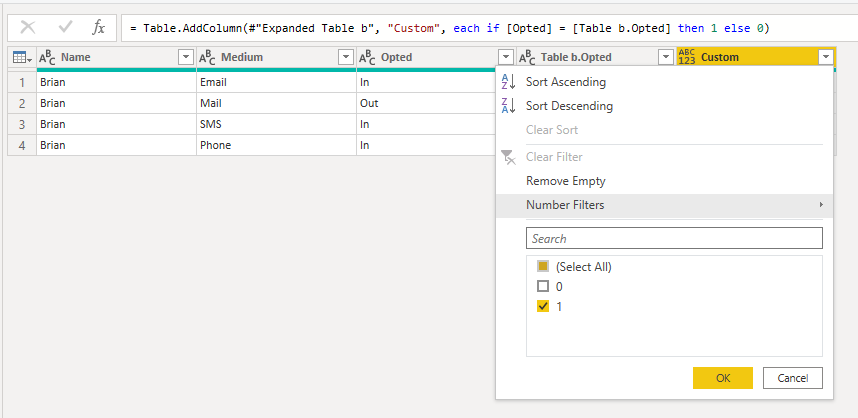Screen dimensions: 858x418
Task: Click the Sort Descending Z-A icon
Action: click(508, 106)
